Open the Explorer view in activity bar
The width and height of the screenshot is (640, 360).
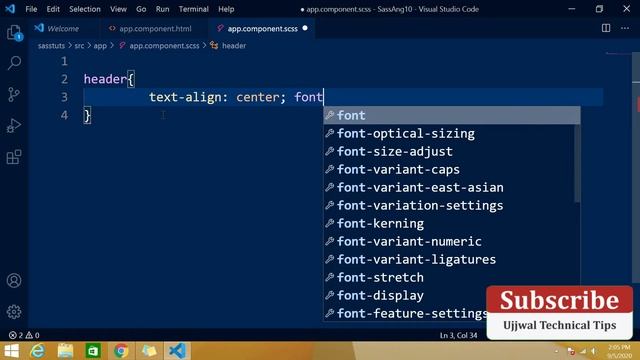(14, 32)
